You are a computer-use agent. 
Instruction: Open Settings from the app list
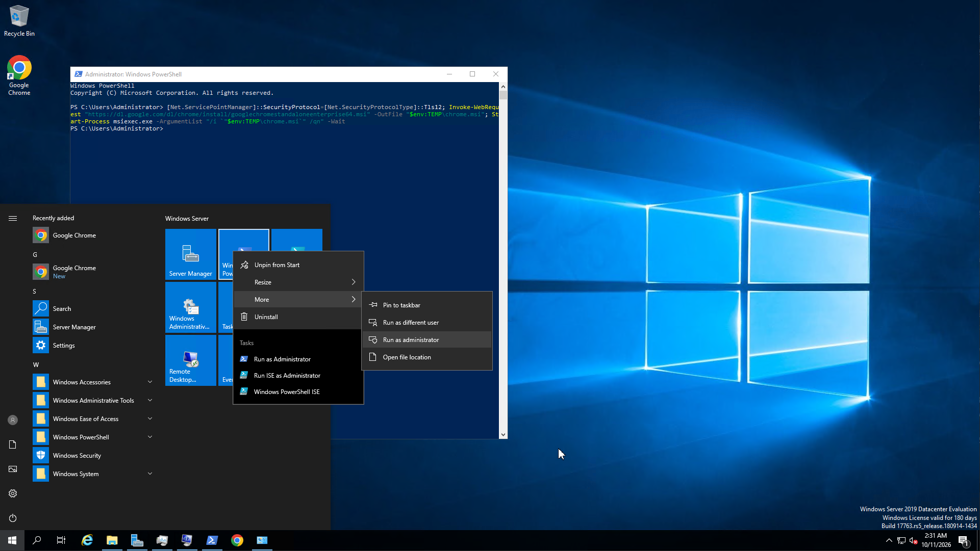coord(92,346)
